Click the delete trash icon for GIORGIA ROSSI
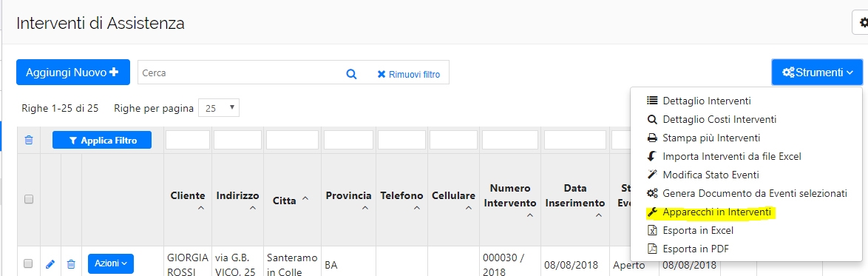 (71, 264)
